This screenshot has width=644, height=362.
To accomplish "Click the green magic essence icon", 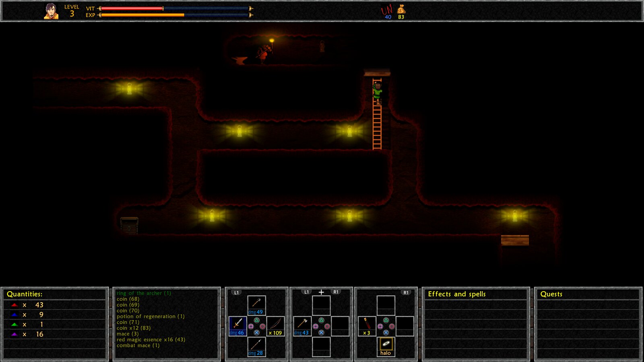I will (14, 325).
